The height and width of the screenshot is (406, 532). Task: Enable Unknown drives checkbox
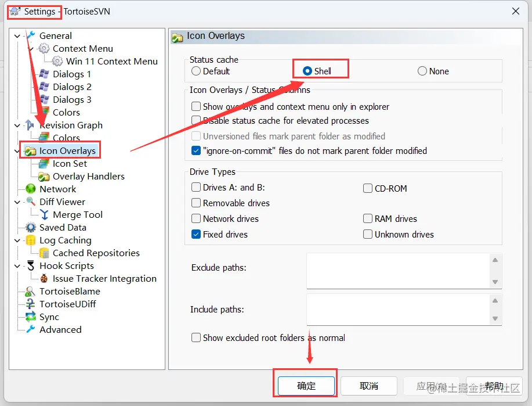coord(367,234)
